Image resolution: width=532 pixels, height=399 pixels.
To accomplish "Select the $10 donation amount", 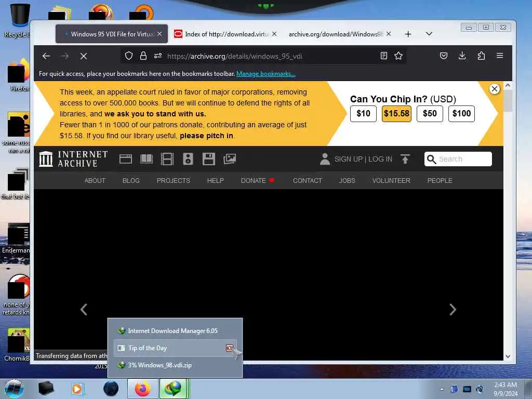I will point(363,114).
